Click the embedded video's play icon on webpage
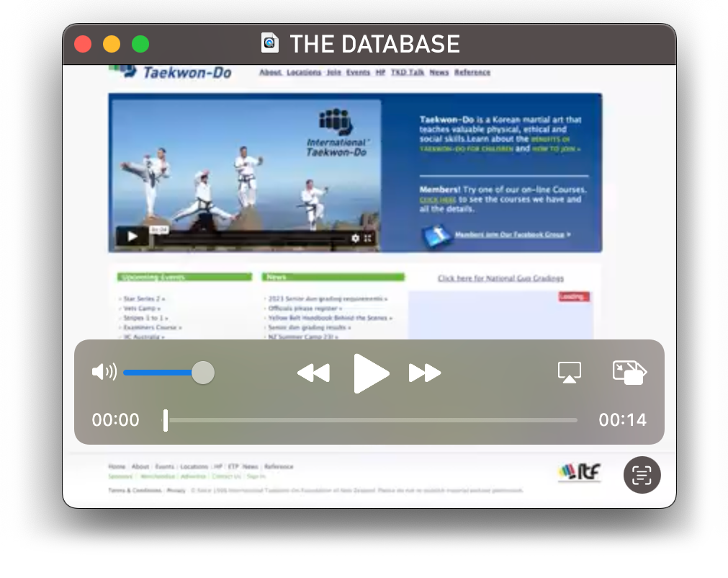728x578 pixels. click(x=132, y=236)
